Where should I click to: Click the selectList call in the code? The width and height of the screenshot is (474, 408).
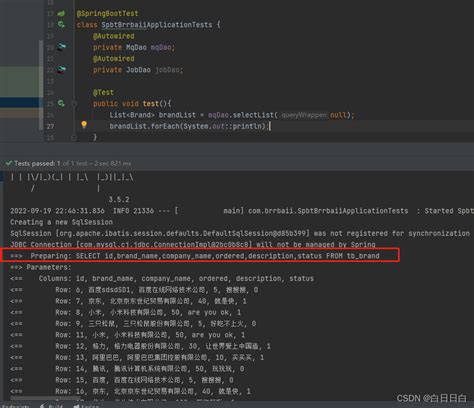point(253,115)
